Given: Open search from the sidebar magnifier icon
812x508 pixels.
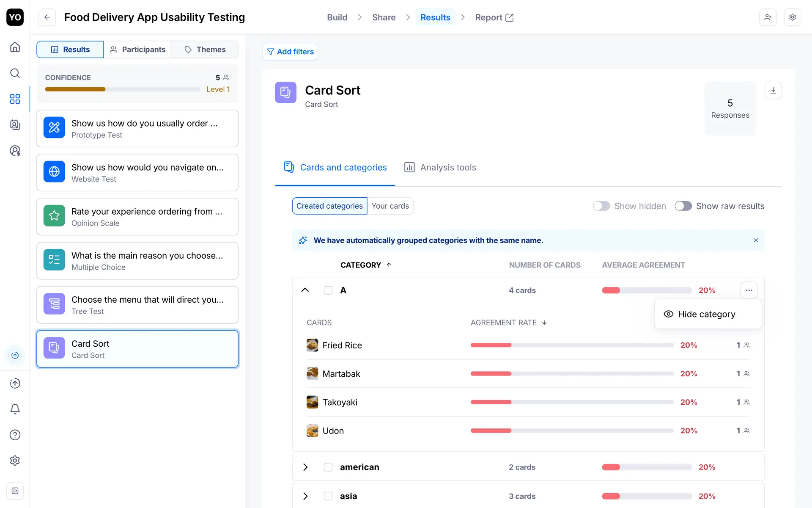Looking at the screenshot, I should click(15, 73).
